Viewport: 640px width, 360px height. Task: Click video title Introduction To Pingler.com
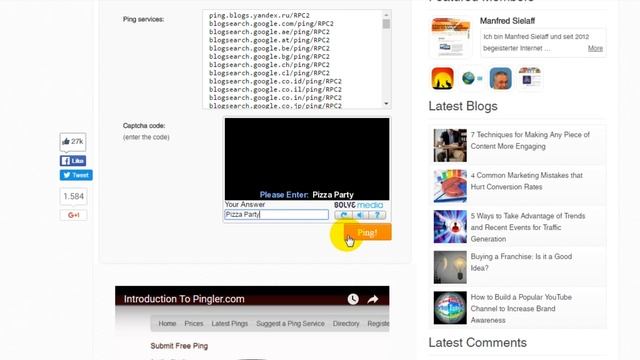point(184,299)
